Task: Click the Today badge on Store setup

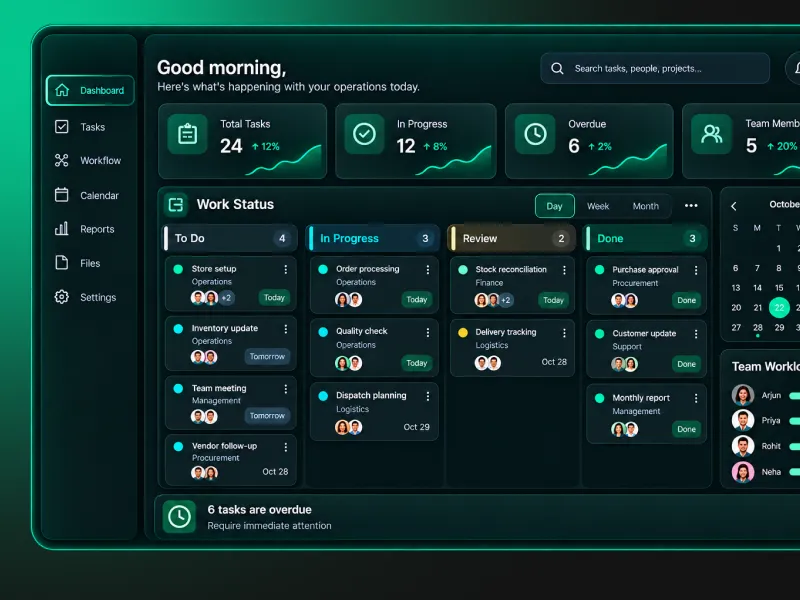Action: pyautogui.click(x=274, y=297)
